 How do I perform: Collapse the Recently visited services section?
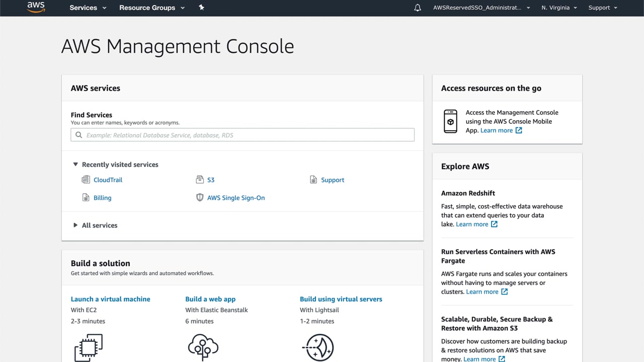pyautogui.click(x=75, y=164)
